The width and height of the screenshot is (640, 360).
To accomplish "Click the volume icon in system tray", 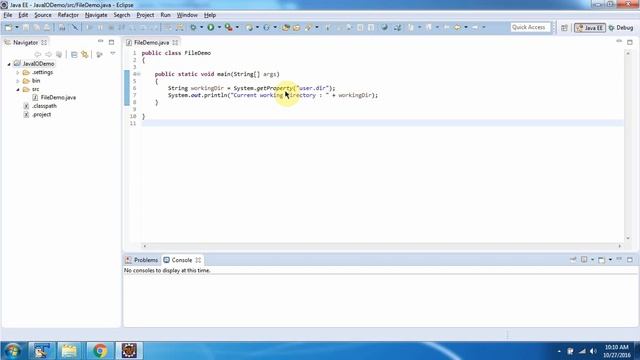I will (593, 351).
